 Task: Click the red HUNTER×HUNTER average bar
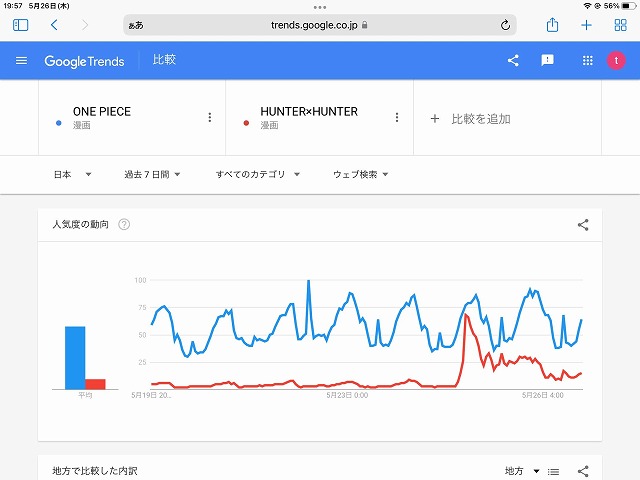pos(96,384)
